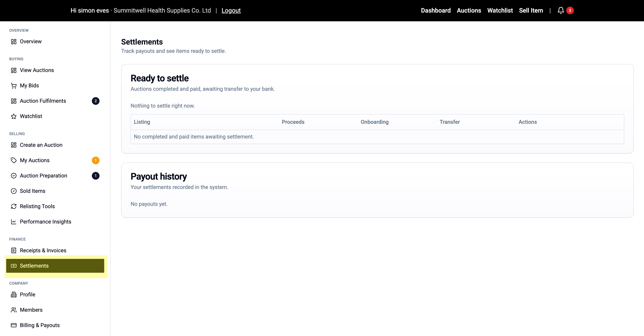Open Auction Fulfilments in sidebar
644x336 pixels.
pyautogui.click(x=43, y=101)
